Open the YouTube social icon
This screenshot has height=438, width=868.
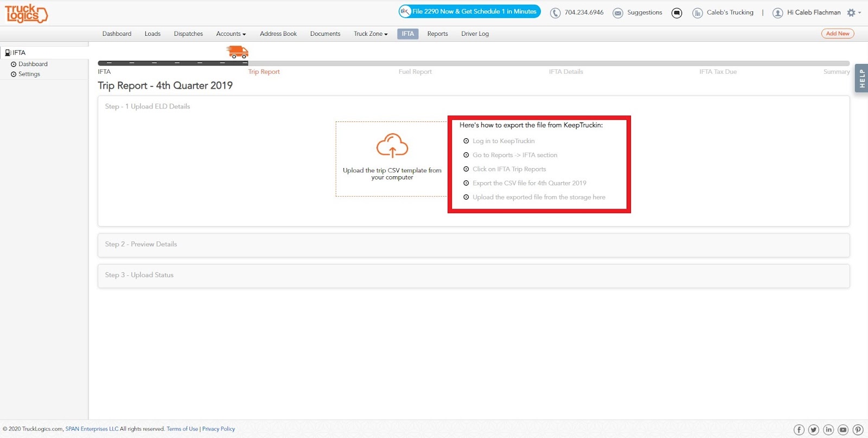843,430
